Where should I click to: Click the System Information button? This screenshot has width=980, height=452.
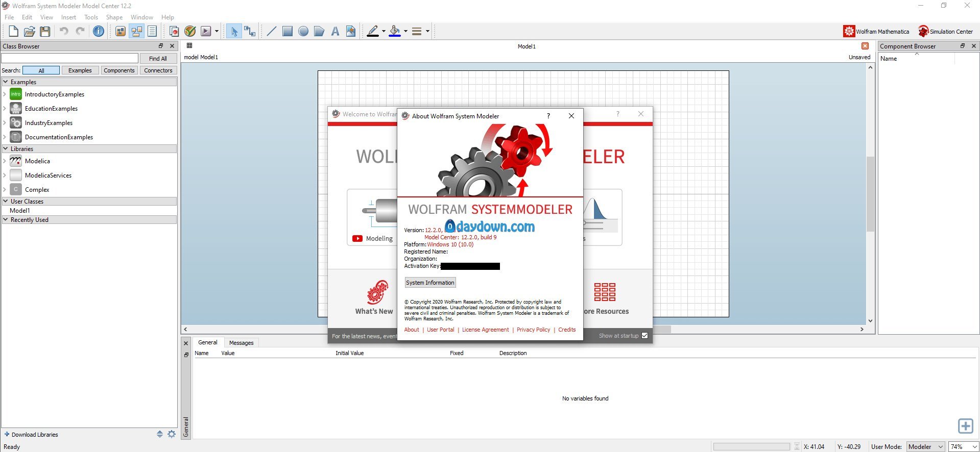pyautogui.click(x=430, y=283)
